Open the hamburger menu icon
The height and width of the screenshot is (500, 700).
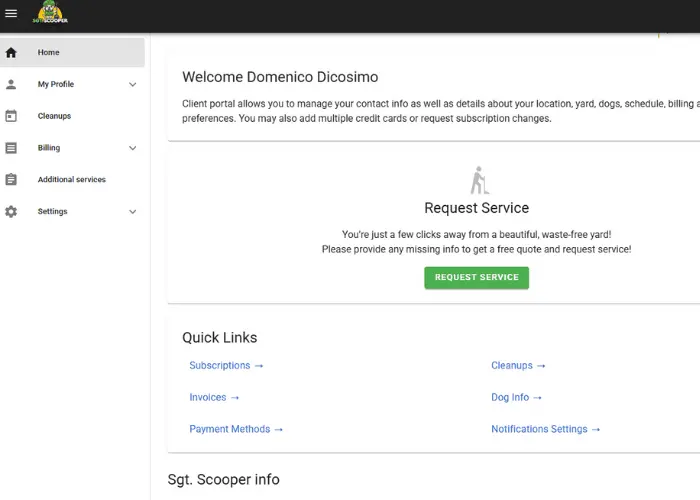click(11, 13)
